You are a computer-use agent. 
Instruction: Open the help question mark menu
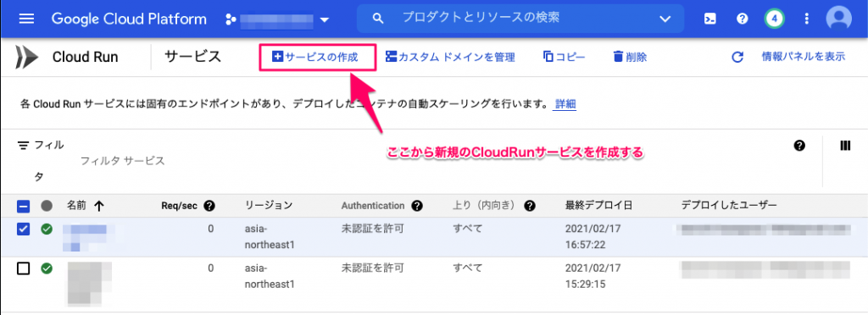pyautogui.click(x=743, y=19)
